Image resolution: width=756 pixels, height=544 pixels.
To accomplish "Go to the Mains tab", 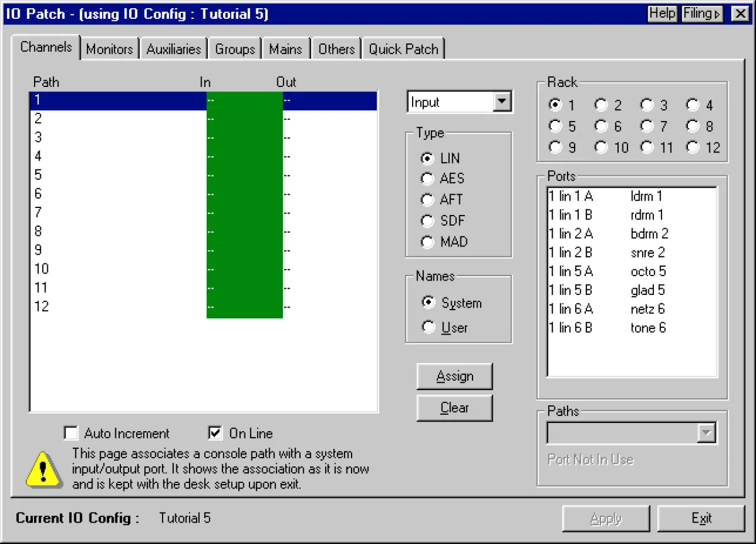I will [286, 49].
